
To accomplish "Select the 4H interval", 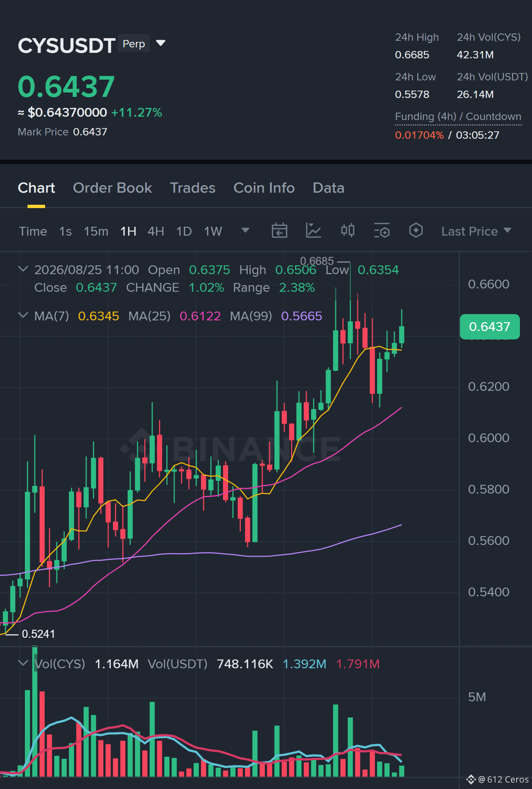I will pyautogui.click(x=156, y=231).
